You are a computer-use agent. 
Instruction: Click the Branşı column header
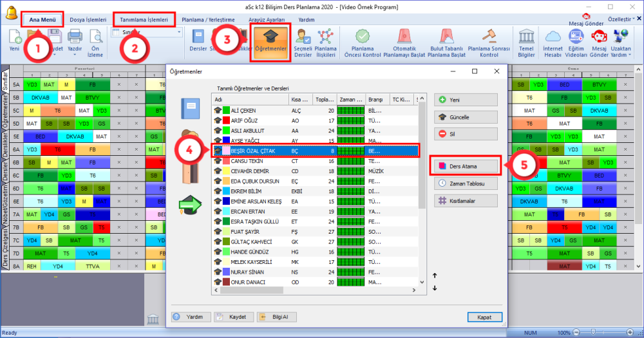tap(377, 99)
